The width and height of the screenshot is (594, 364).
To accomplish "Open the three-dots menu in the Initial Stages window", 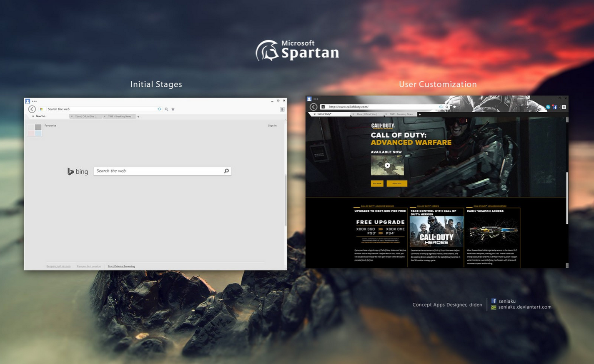I will (34, 101).
